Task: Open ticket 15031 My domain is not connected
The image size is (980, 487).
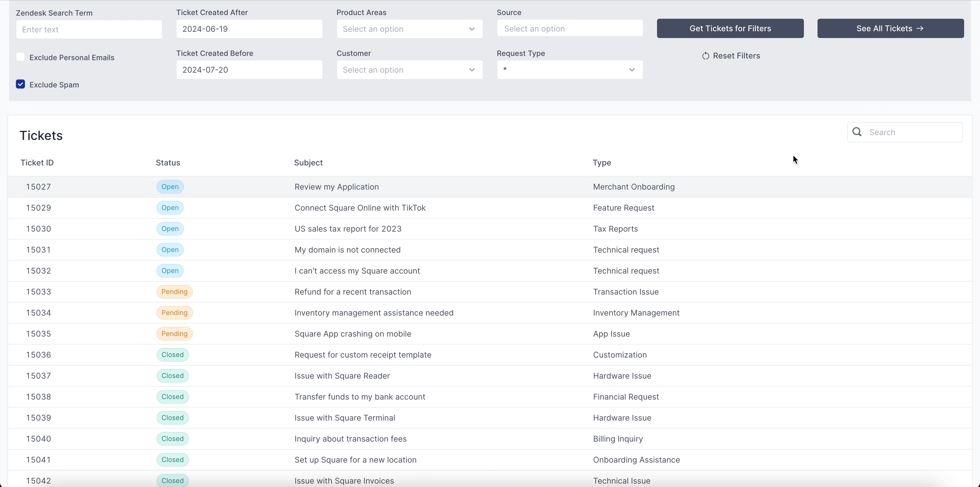Action: 347,250
